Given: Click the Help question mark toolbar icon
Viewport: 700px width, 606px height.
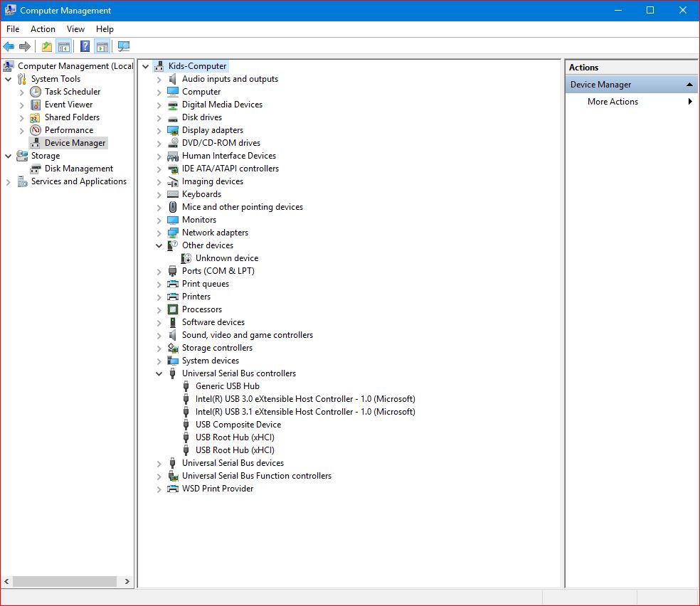Looking at the screenshot, I should click(85, 46).
